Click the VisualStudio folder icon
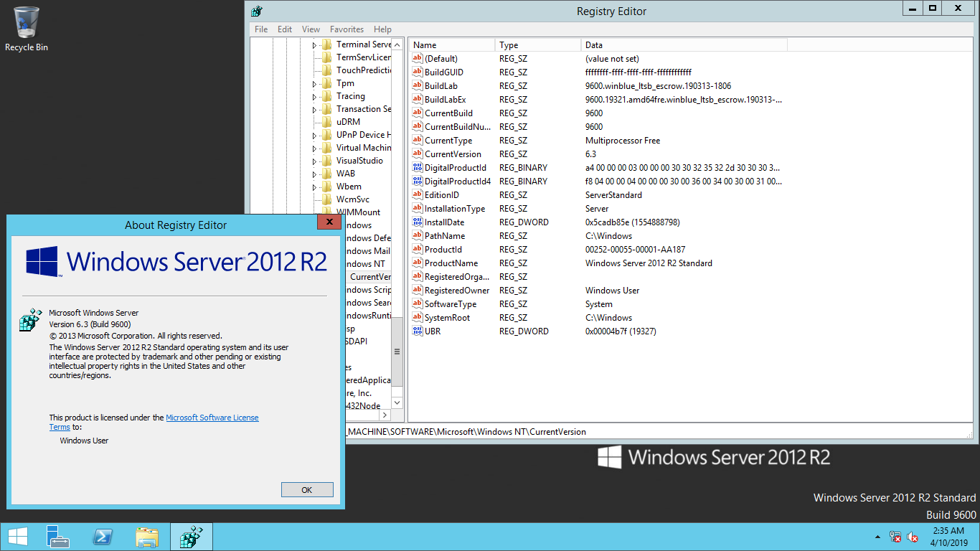This screenshot has width=980, height=551. point(327,161)
